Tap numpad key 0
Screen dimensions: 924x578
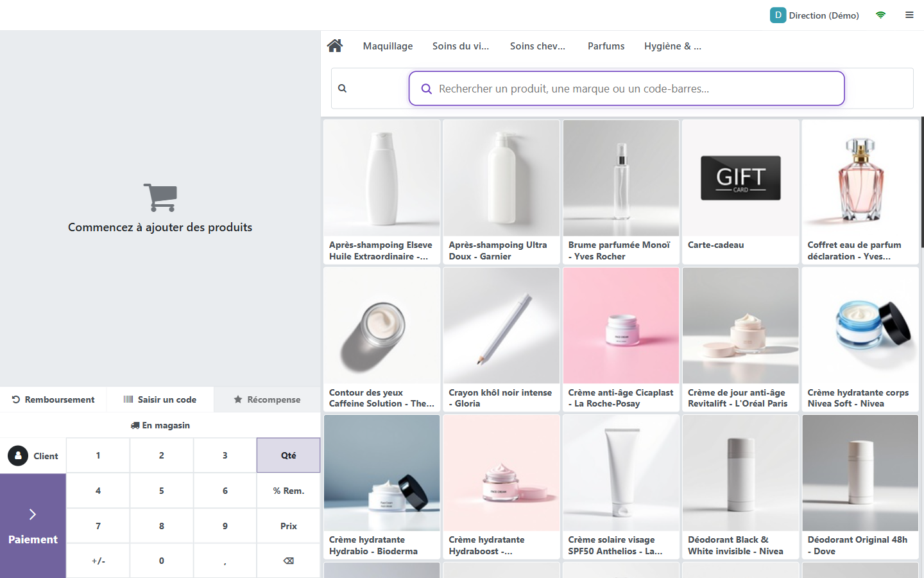click(162, 561)
